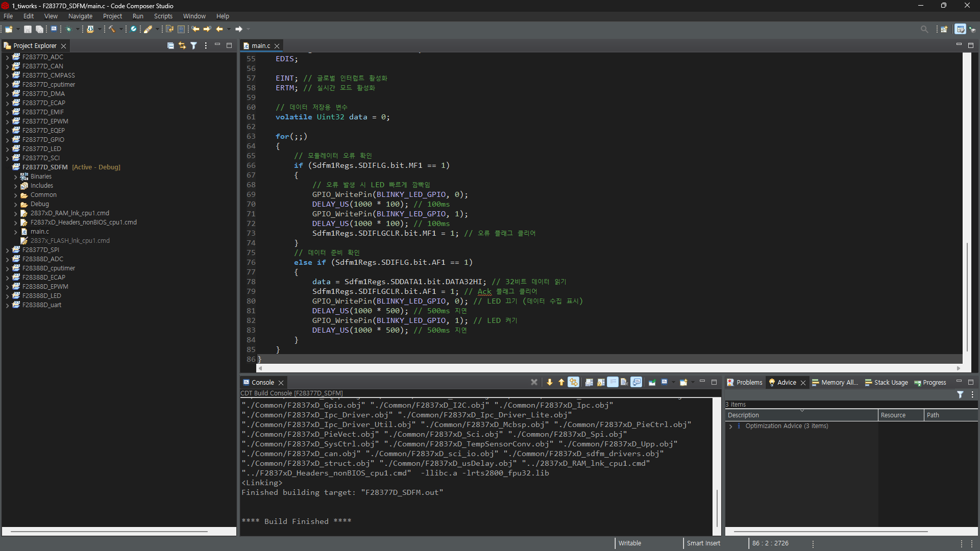The height and width of the screenshot is (551, 980).
Task: Toggle Word Wrap in the Console view
Action: point(613,382)
